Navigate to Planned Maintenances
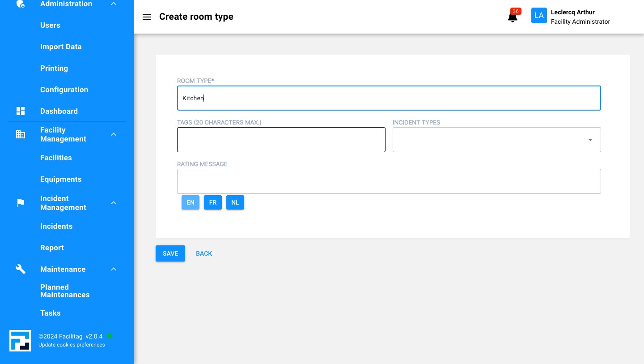644x364 pixels. click(65, 291)
